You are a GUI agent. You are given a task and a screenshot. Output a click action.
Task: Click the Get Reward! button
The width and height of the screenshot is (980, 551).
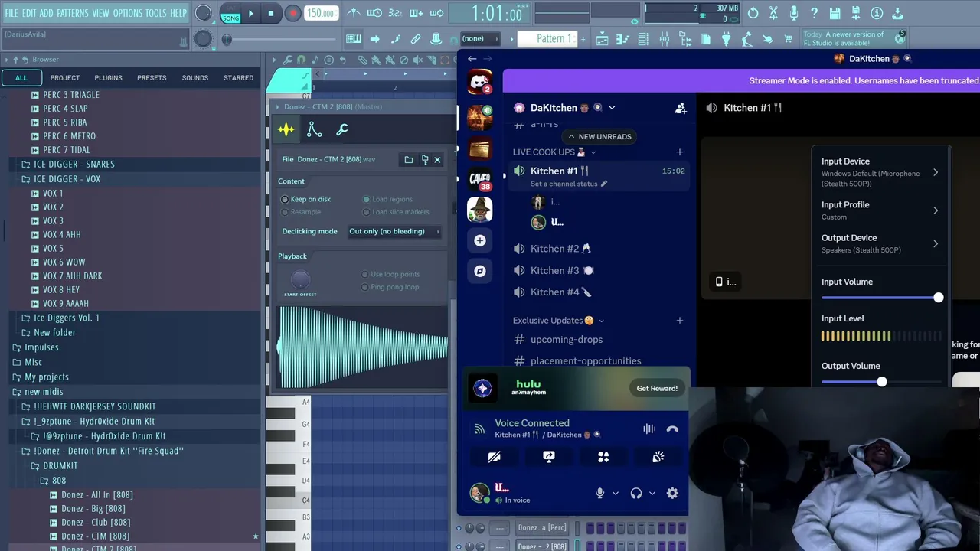(x=657, y=388)
